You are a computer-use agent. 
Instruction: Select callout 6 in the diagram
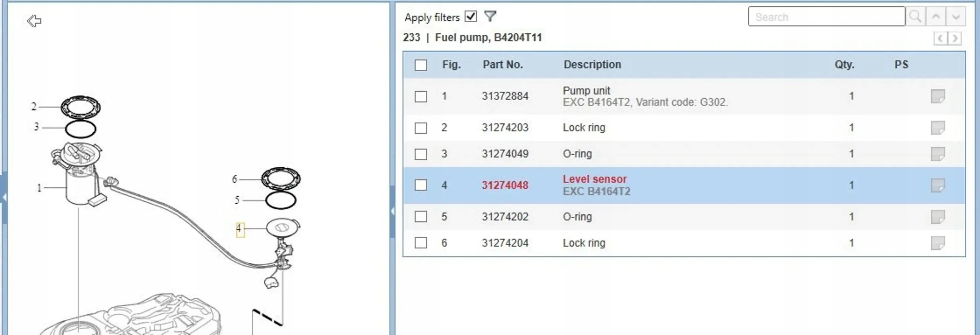(x=234, y=179)
